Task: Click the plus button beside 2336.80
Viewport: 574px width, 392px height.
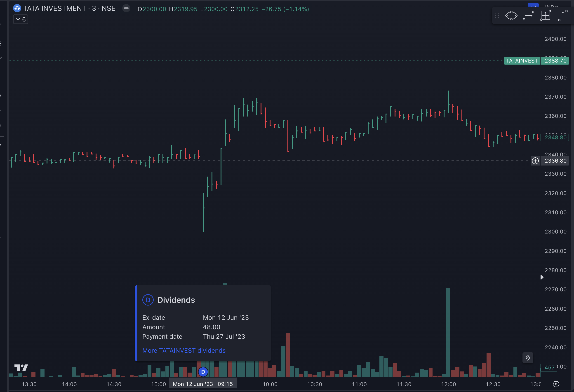Action: pyautogui.click(x=535, y=161)
